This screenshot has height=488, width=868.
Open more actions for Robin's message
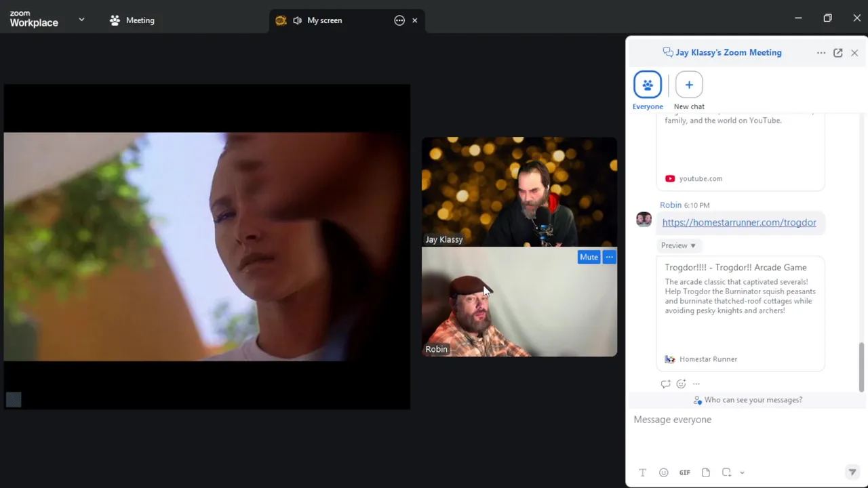[696, 384]
